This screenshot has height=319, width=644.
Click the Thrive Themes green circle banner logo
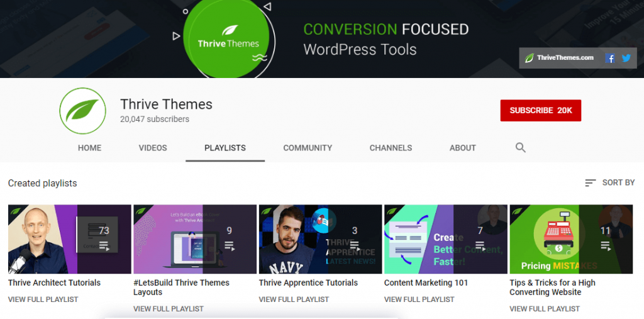(226, 39)
